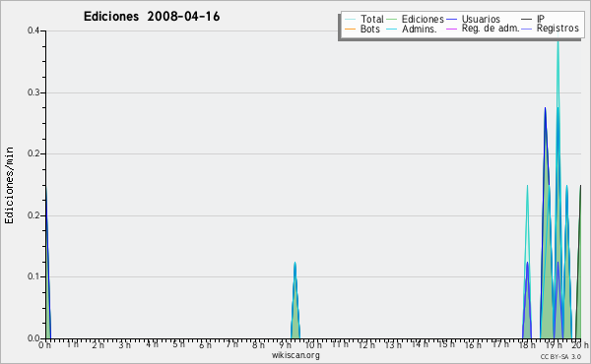The width and height of the screenshot is (591, 364).
Task: Click the 'Reg. de adm.' legend label
Action: [491, 29]
